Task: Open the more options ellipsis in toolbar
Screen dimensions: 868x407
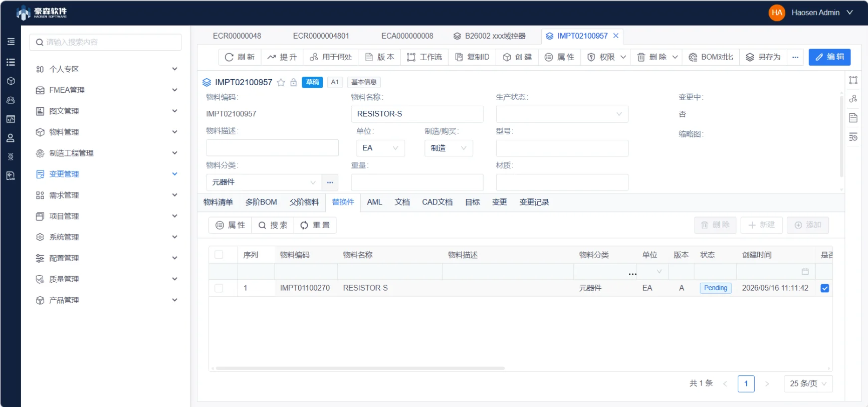Action: click(795, 57)
